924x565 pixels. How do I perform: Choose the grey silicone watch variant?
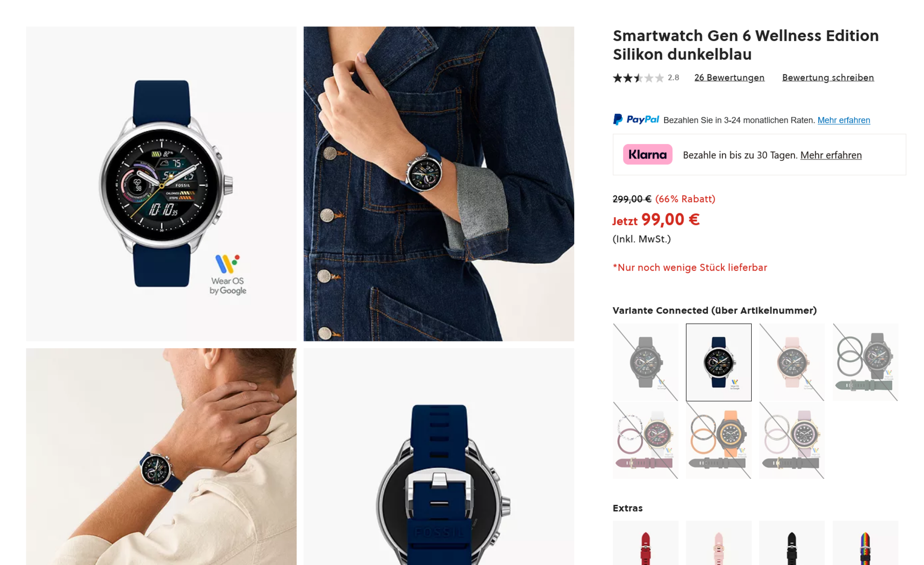click(x=645, y=362)
